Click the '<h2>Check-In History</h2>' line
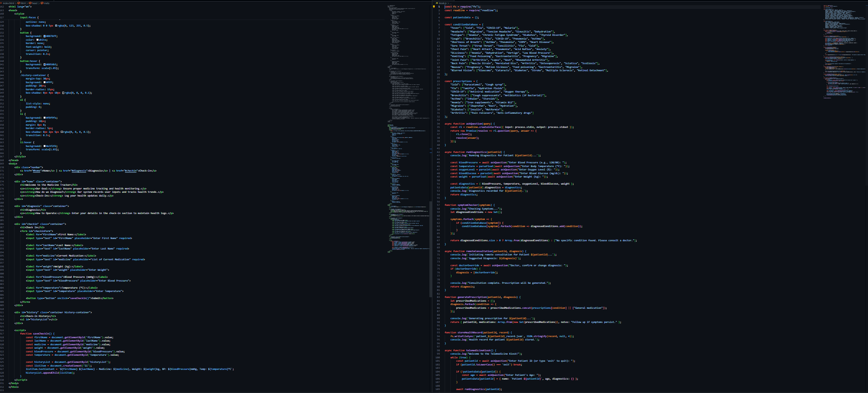 [x=38, y=316]
